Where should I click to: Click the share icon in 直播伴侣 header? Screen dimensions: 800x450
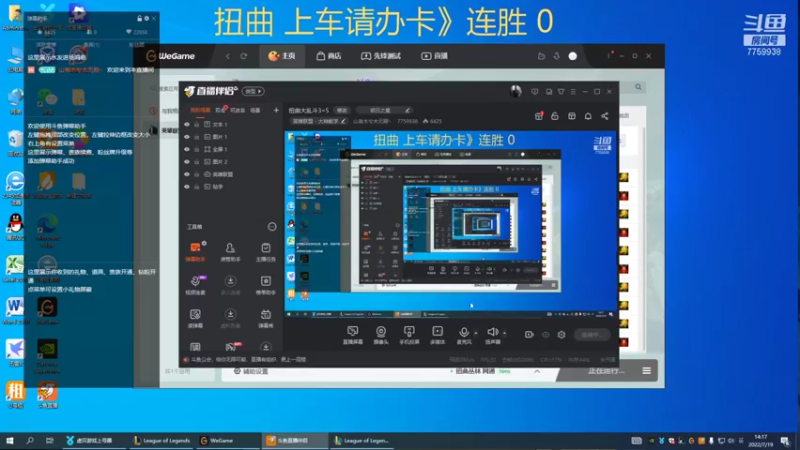605,116
